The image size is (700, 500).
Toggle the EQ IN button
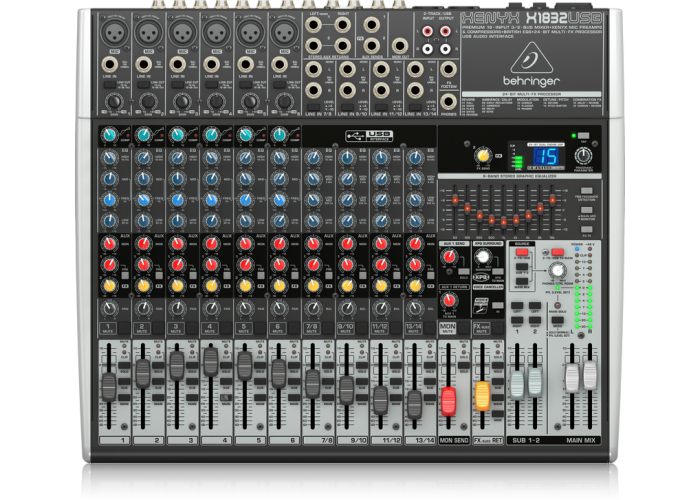586,229
